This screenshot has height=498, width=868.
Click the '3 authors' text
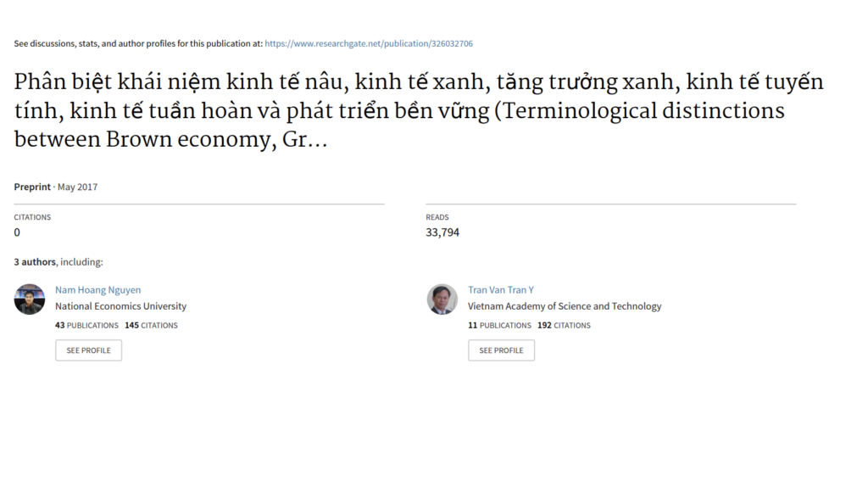click(x=35, y=262)
